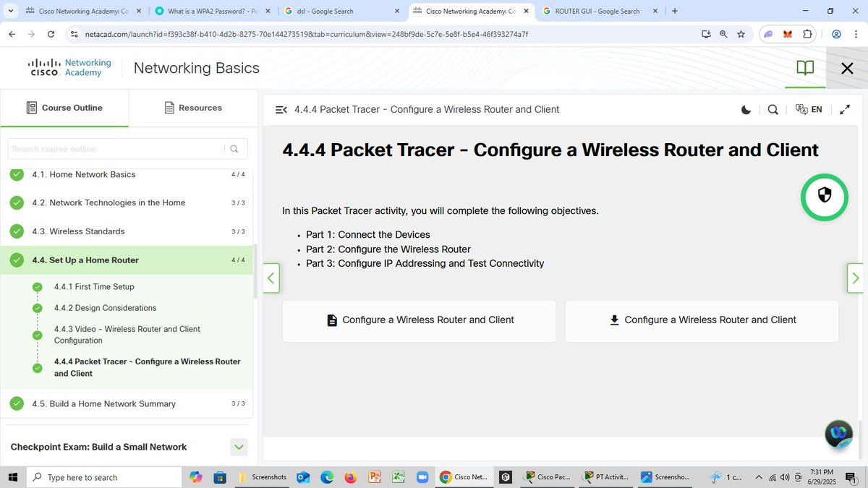Open the course book icon in the header
The height and width of the screenshot is (488, 868).
click(x=805, y=68)
